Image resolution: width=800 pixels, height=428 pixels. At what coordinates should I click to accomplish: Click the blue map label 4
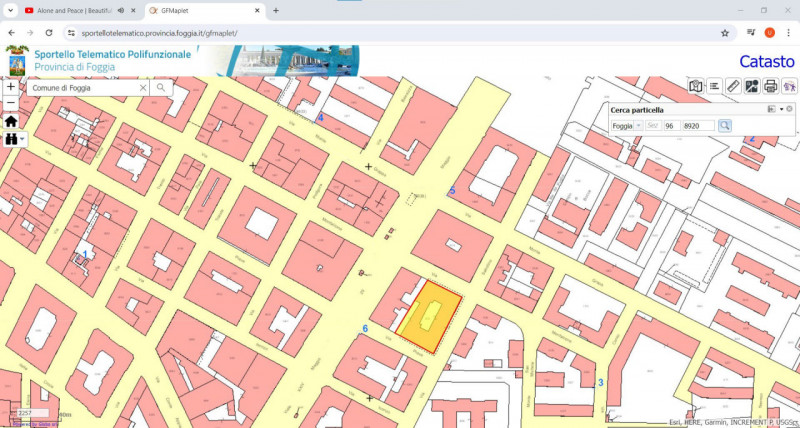(320, 118)
